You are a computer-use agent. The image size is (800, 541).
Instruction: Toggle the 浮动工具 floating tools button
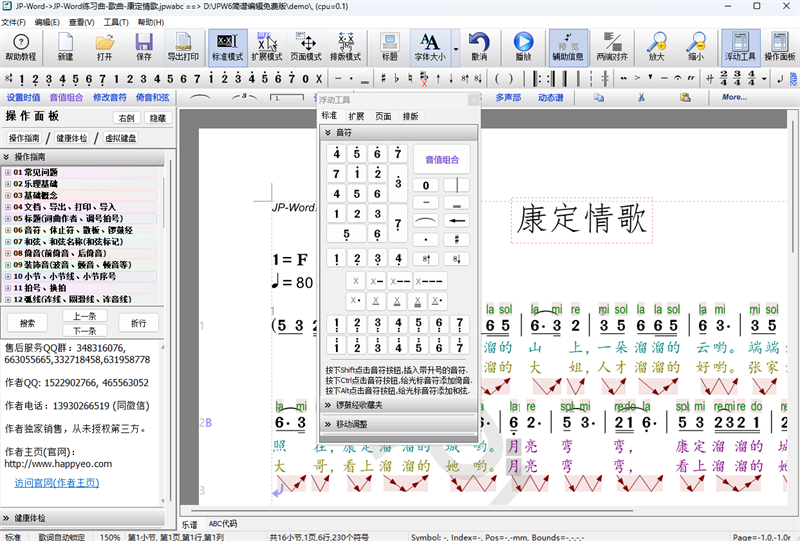click(x=740, y=47)
